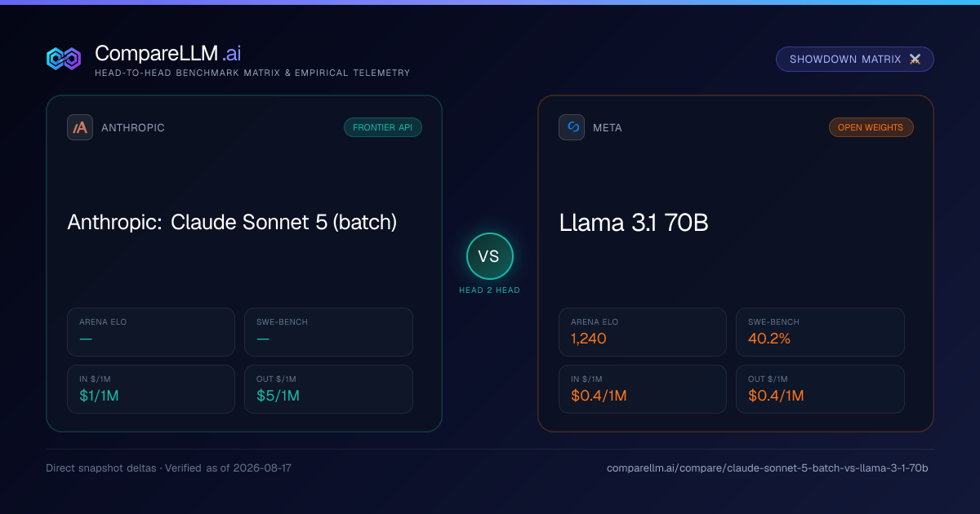The width and height of the screenshot is (980, 514).
Task: Click the Anthropic logo icon
Action: click(80, 127)
